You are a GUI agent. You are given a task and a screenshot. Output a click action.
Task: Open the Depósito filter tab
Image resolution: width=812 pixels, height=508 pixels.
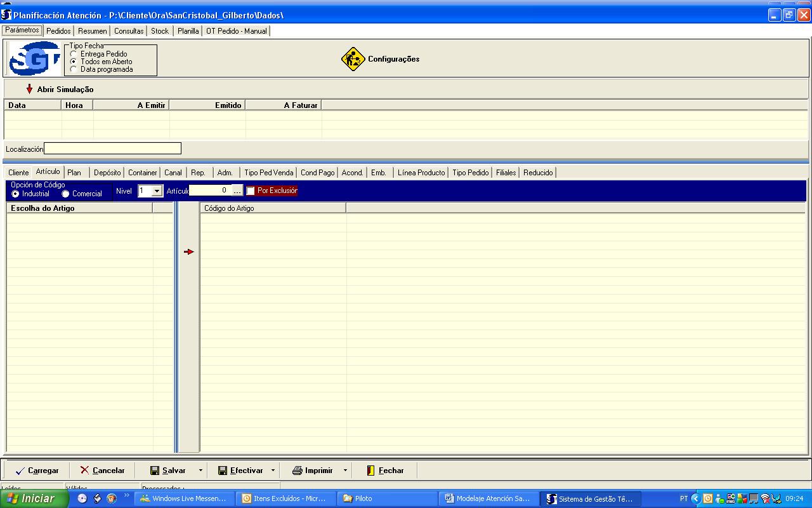107,173
